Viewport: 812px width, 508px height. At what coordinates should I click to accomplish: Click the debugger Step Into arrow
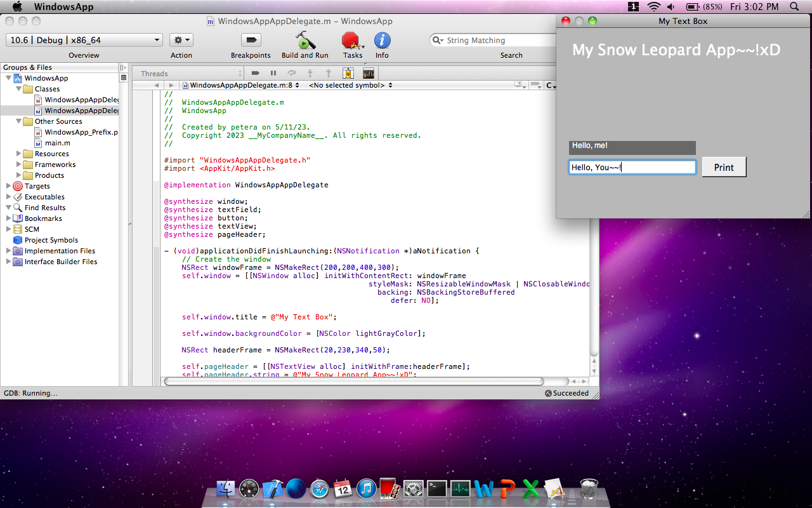click(310, 73)
